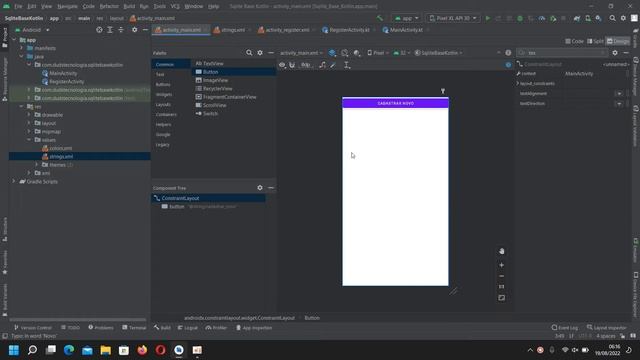Click the Clear Constraints icon in design toolbar
This screenshot has height=360, width=640.
322,65
